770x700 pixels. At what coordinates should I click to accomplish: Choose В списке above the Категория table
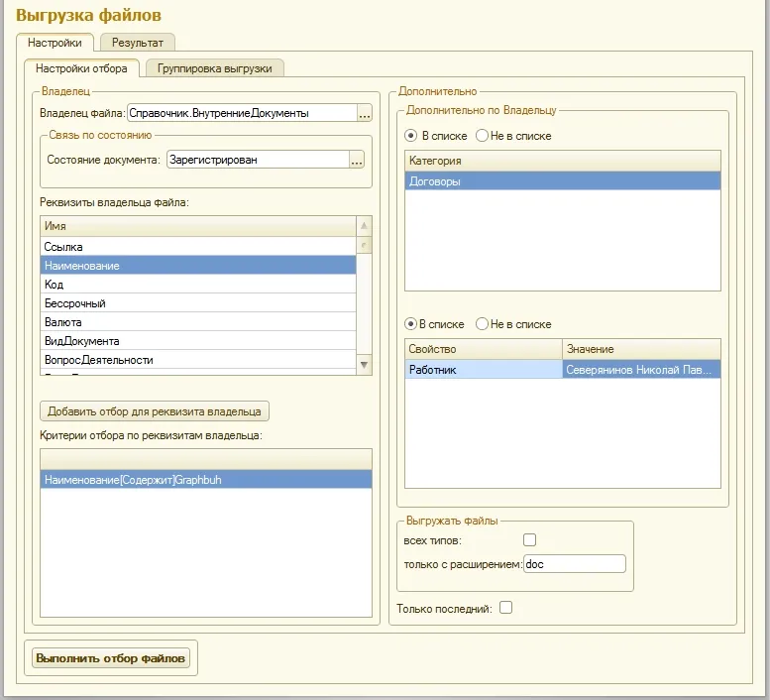click(x=435, y=136)
